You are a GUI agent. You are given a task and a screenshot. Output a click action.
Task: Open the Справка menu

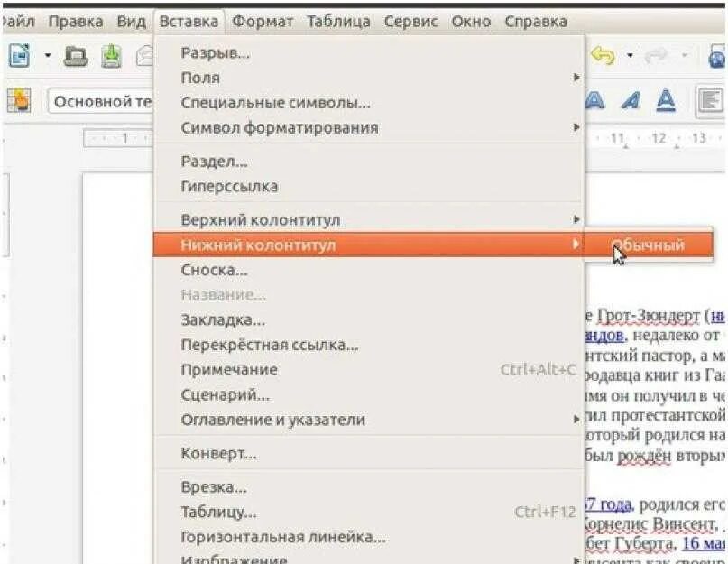click(x=535, y=22)
